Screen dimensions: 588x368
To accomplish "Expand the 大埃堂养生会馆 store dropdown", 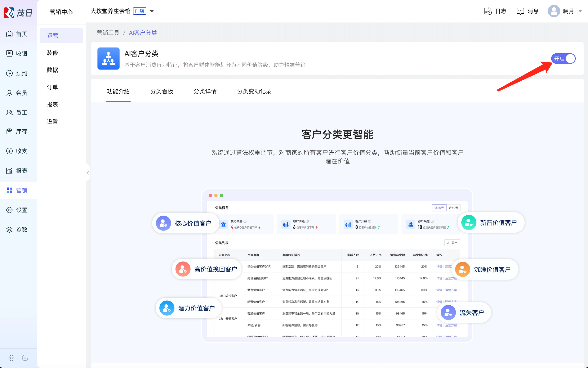I will point(152,11).
